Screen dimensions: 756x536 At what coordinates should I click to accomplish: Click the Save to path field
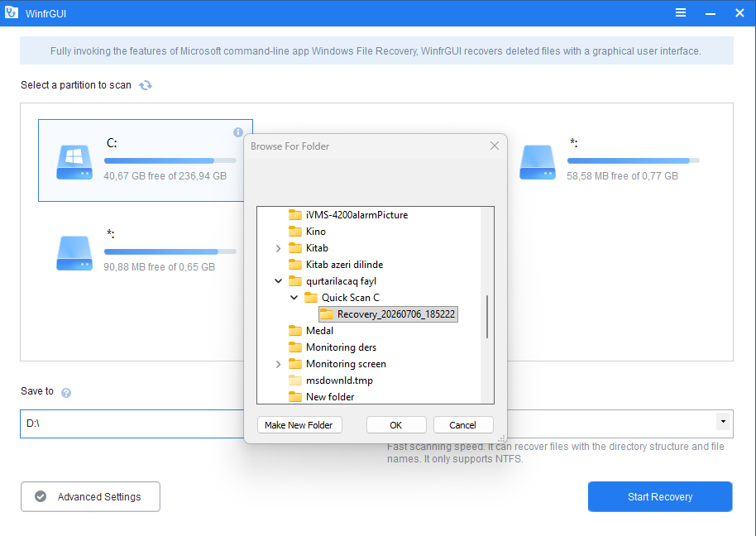132,424
